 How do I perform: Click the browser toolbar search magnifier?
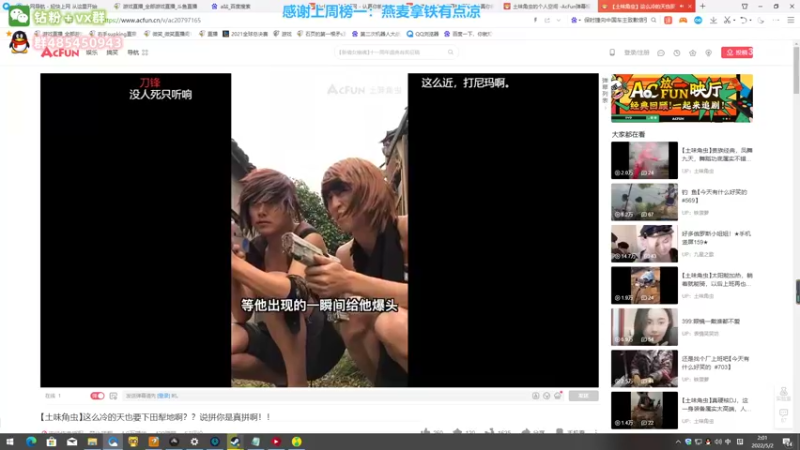[654, 20]
